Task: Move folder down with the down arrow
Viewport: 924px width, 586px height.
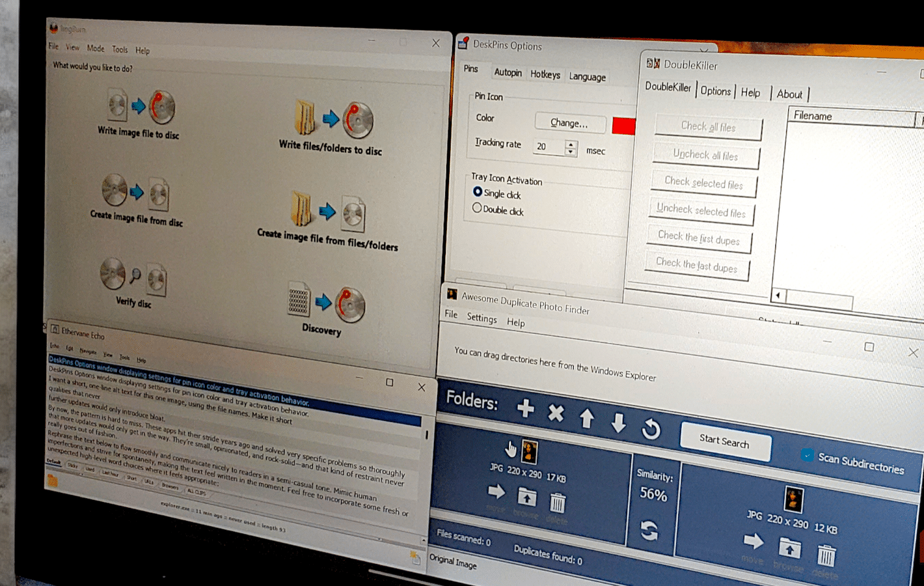Action: 618,423
